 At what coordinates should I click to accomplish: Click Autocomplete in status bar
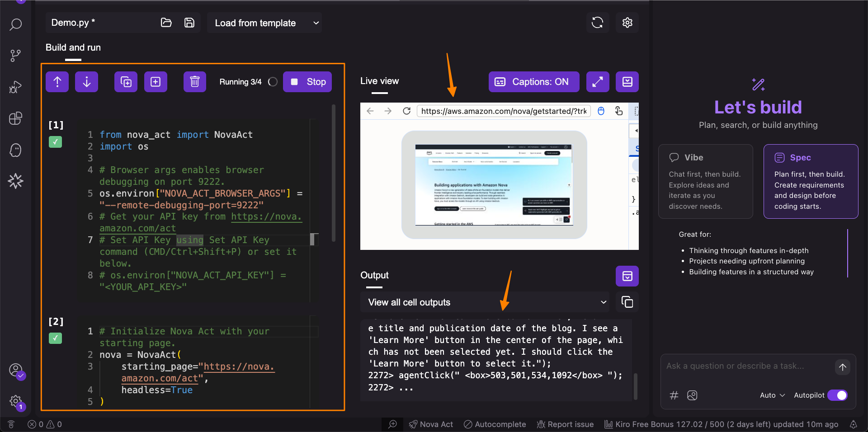(x=495, y=424)
